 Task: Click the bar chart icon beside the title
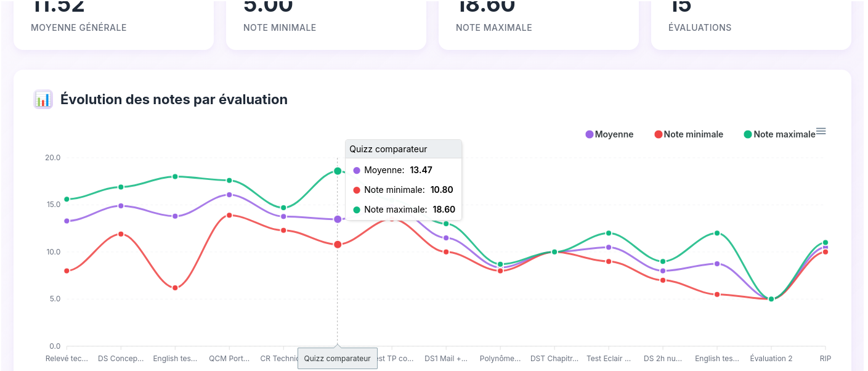pyautogui.click(x=43, y=99)
